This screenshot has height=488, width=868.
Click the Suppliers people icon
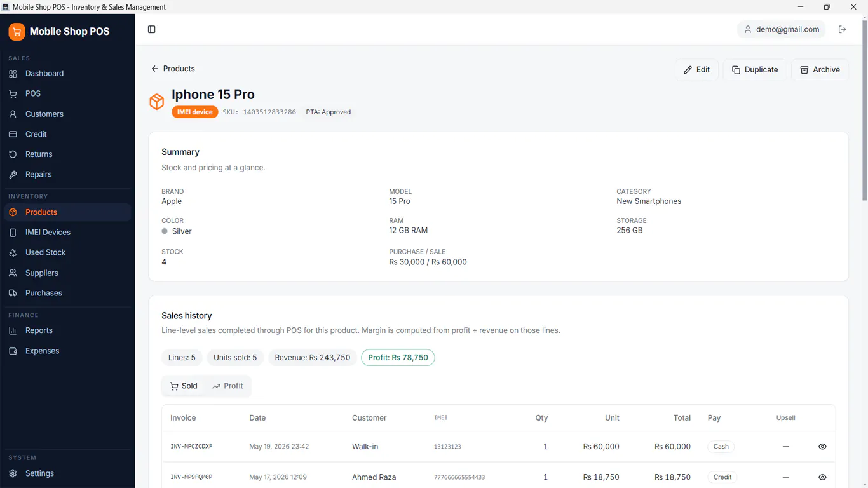coord(13,273)
